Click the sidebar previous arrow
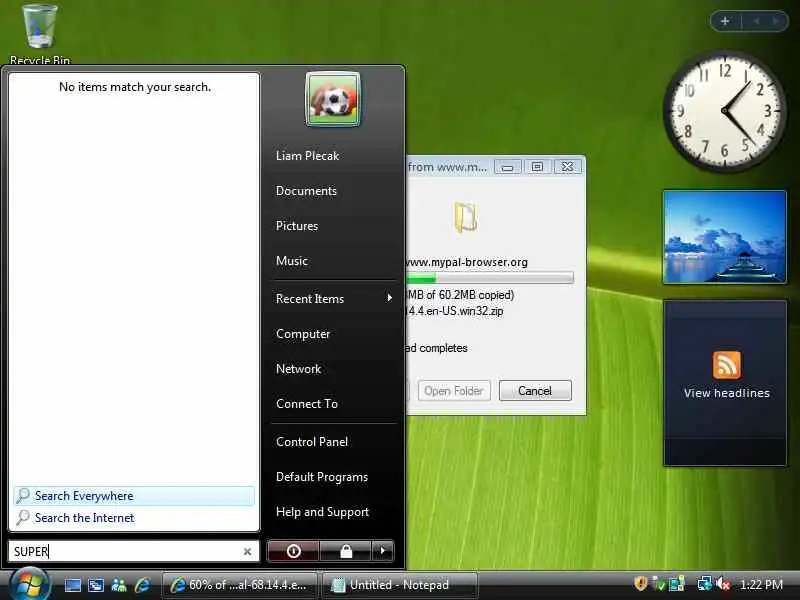800x600 pixels. tap(756, 21)
